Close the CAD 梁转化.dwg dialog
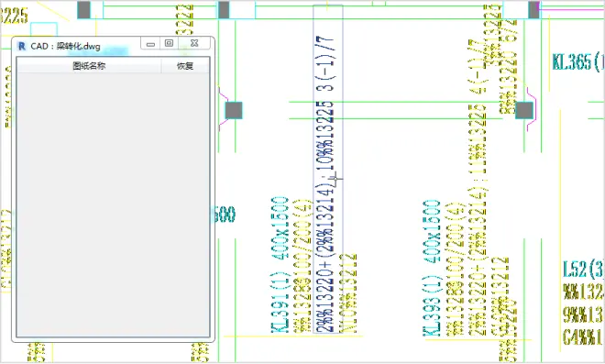605x364 pixels. (194, 43)
